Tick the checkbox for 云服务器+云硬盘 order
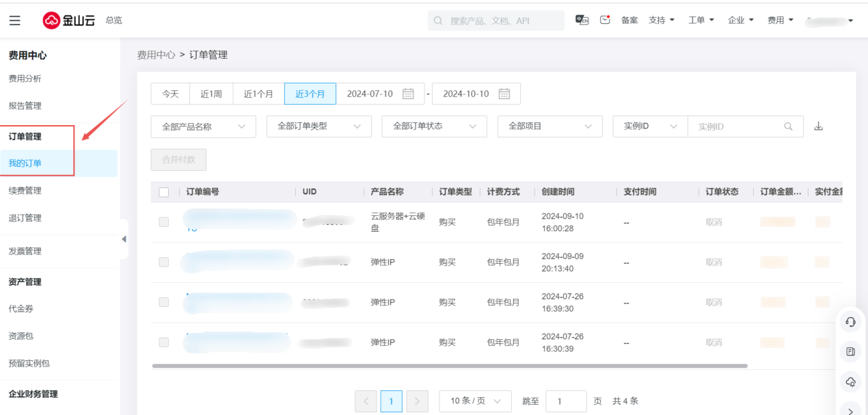The width and height of the screenshot is (868, 415). pos(164,222)
